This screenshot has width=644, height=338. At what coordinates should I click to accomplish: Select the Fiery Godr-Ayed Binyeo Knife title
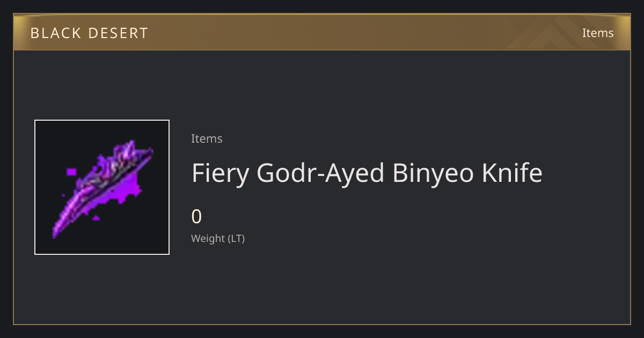pyautogui.click(x=367, y=173)
